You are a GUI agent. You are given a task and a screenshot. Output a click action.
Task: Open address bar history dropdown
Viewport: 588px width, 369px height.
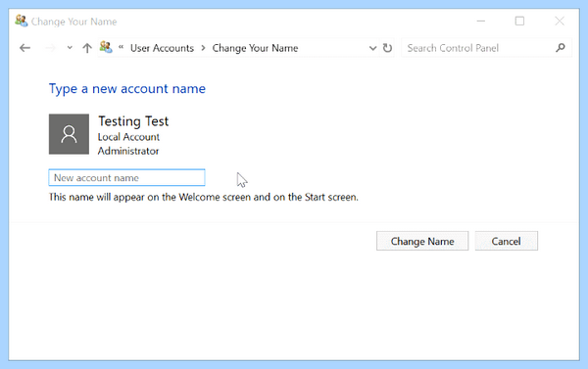[x=372, y=48]
